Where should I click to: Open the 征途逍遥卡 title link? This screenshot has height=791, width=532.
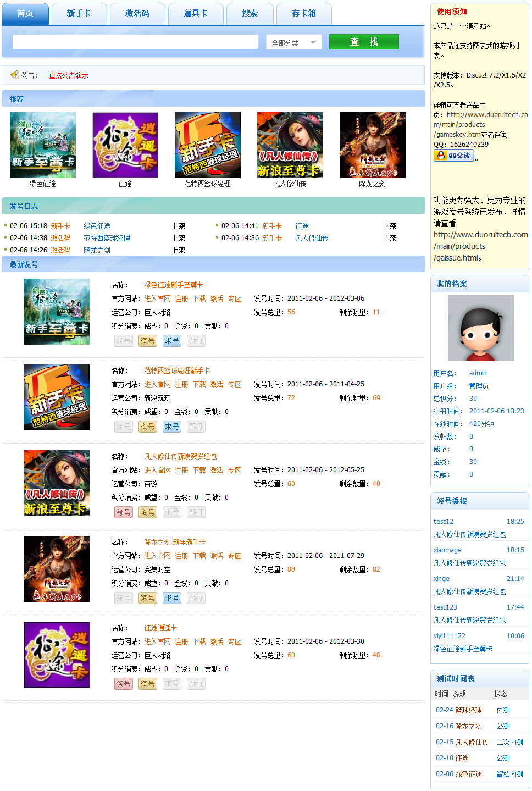[160, 628]
